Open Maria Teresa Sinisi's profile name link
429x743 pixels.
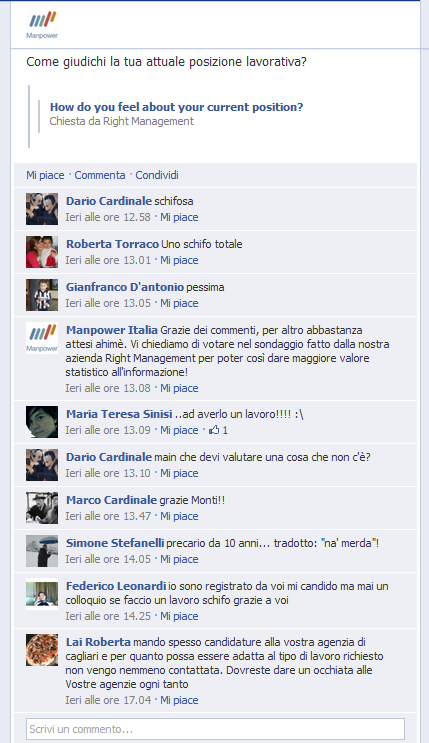(x=119, y=414)
